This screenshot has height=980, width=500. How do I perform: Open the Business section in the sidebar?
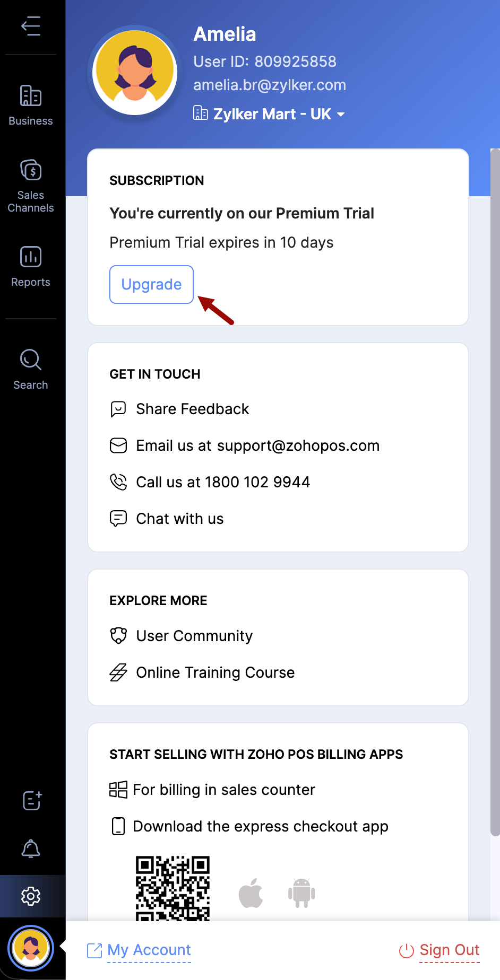tap(31, 106)
